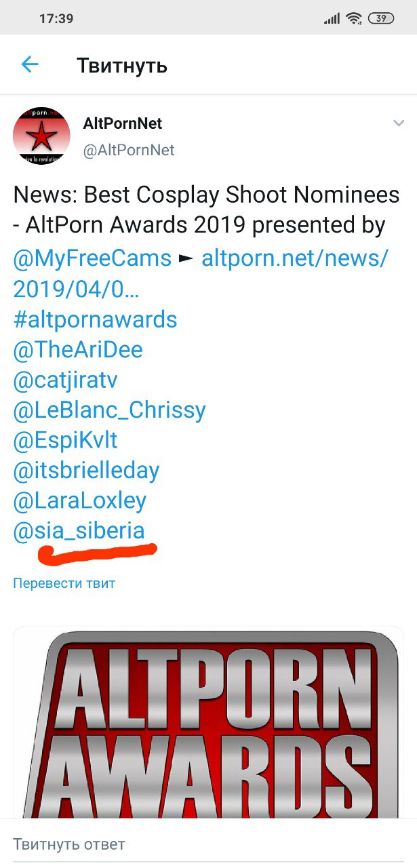The height and width of the screenshot is (868, 417).
Task: Tap the back arrow icon
Action: point(30,64)
